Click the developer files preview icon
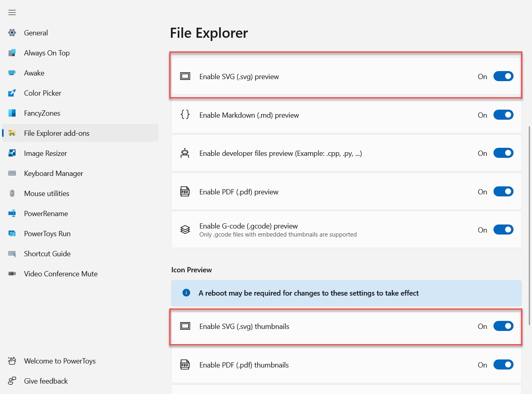The height and width of the screenshot is (394, 532). pos(185,153)
